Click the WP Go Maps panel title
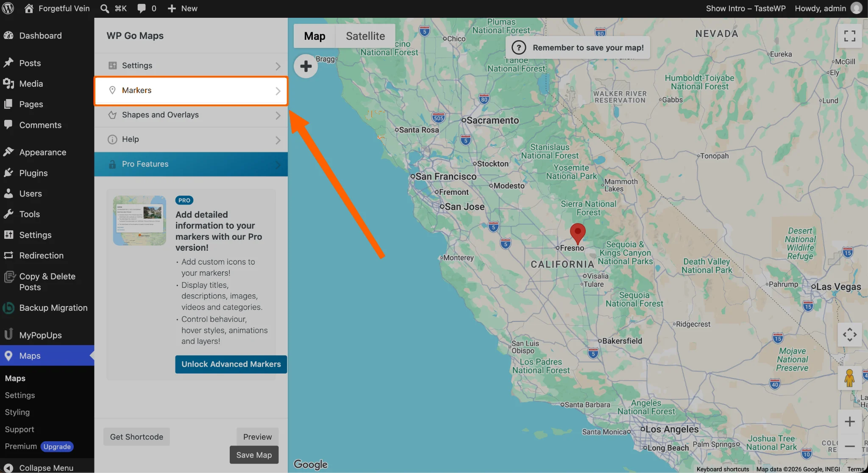 pyautogui.click(x=135, y=36)
